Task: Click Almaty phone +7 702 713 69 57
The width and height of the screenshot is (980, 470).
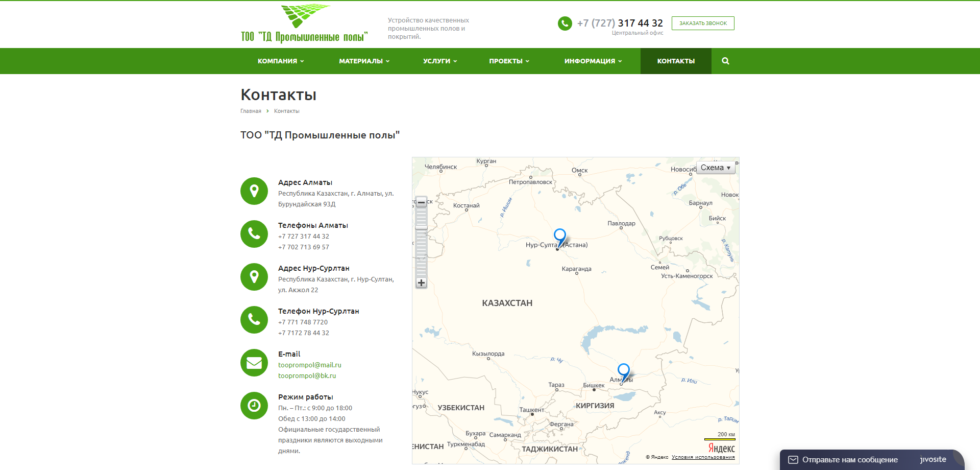Action: tap(303, 247)
